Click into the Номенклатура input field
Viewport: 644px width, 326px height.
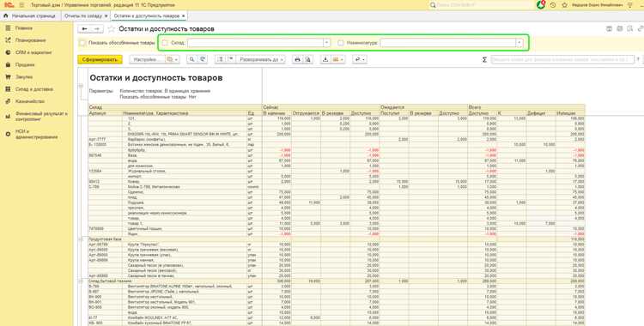(448, 43)
